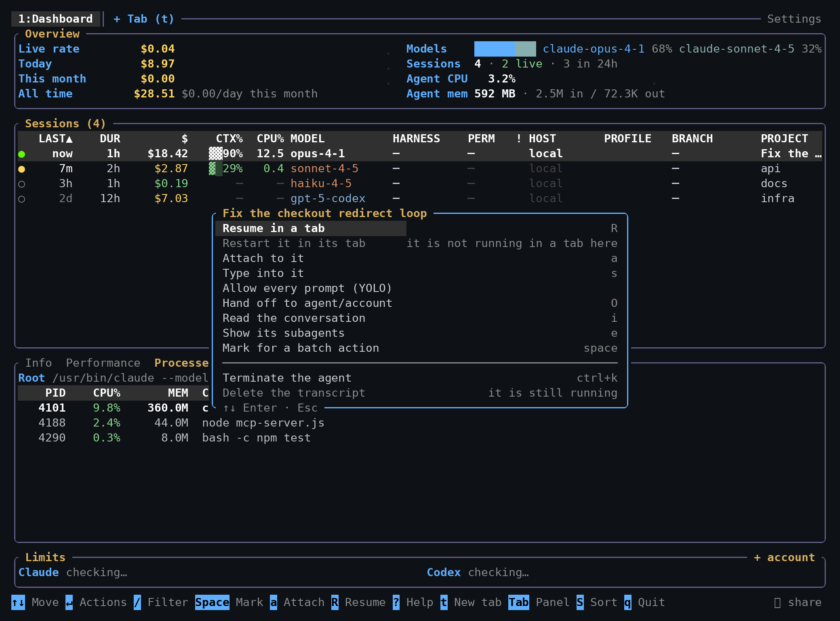Choose Terminate the agent menu entry
This screenshot has width=840, height=621.
click(x=420, y=378)
